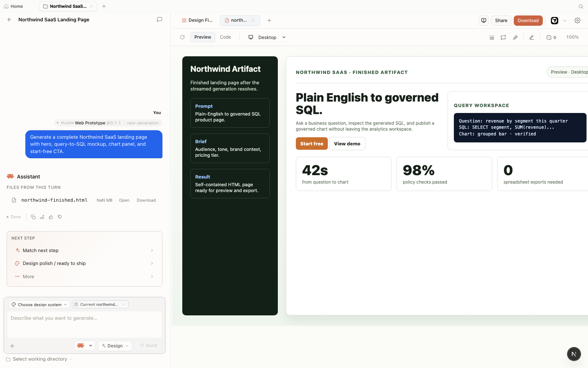This screenshot has width=588, height=368.
Task: Switch to the Design Files tab
Action: [x=197, y=20]
